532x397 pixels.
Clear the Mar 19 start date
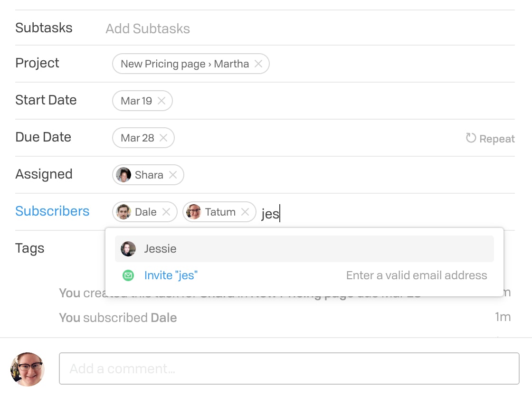click(x=161, y=101)
